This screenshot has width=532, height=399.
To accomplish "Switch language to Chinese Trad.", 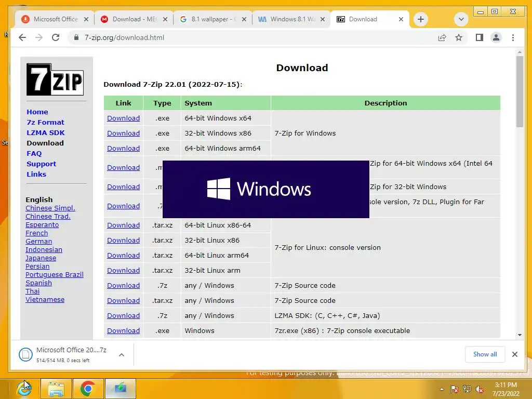I will (48, 217).
